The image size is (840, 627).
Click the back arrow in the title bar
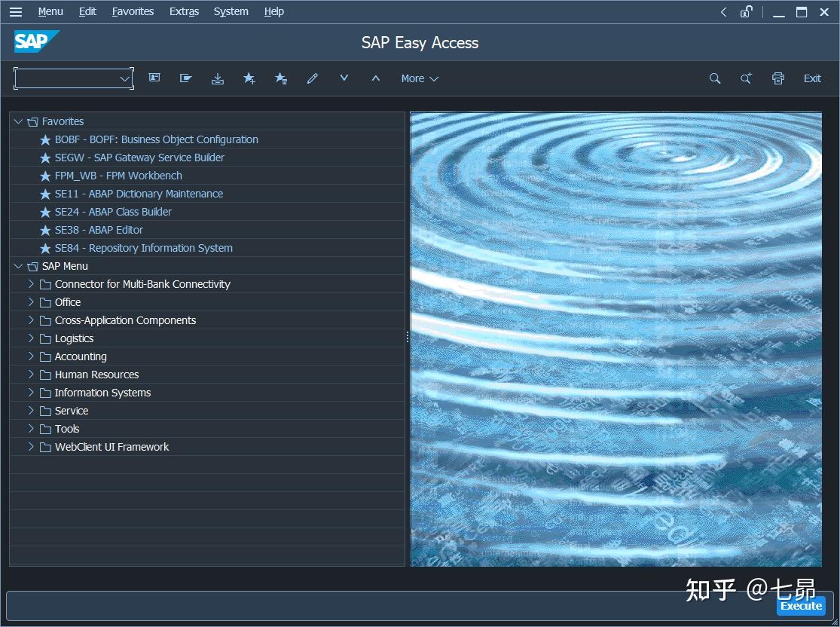click(x=723, y=12)
